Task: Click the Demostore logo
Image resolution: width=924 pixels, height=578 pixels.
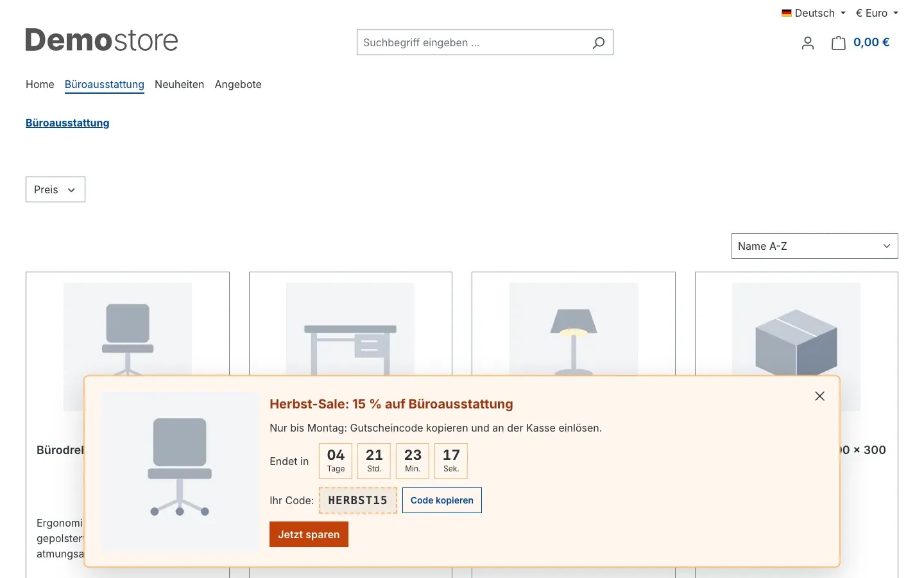Action: tap(101, 40)
